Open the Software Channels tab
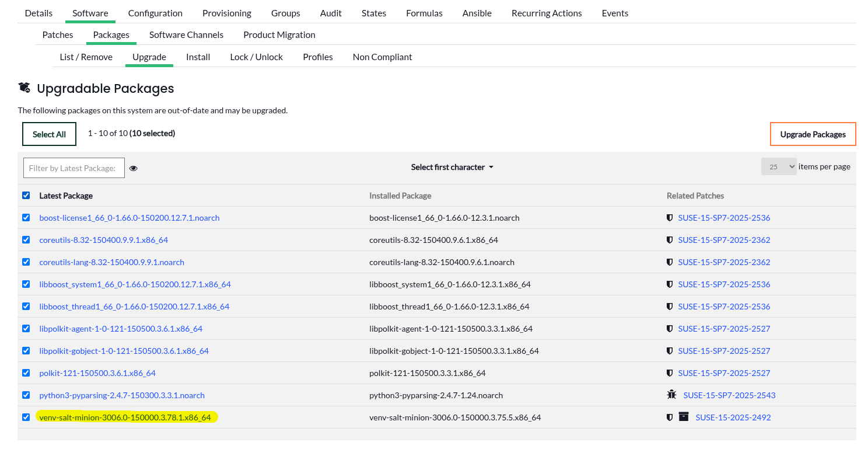The height and width of the screenshot is (449, 868). click(186, 34)
